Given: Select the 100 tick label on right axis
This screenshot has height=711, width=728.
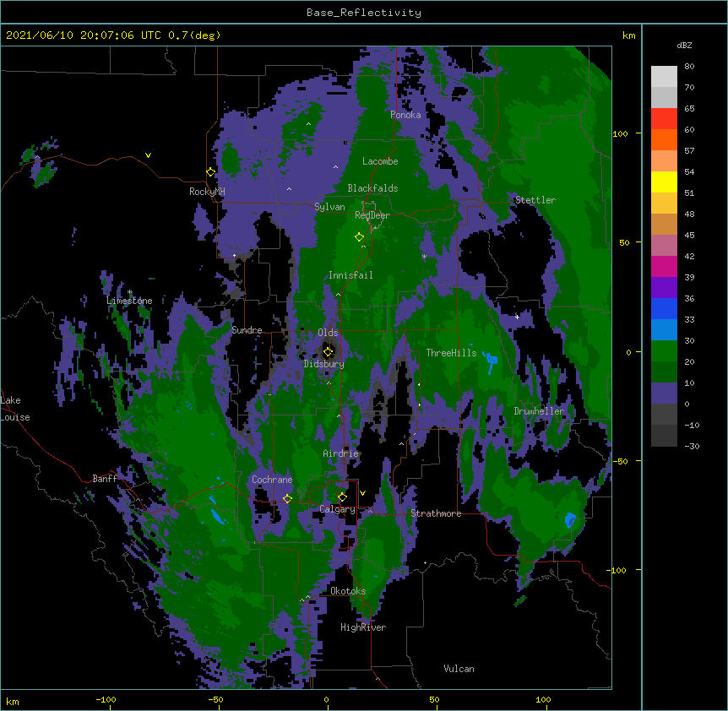Looking at the screenshot, I should (620, 134).
